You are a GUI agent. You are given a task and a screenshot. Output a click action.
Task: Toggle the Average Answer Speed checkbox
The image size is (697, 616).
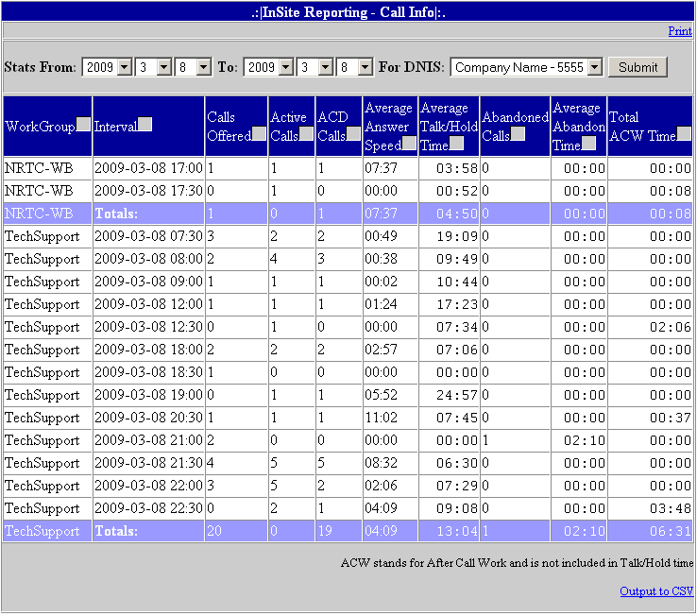click(x=409, y=144)
